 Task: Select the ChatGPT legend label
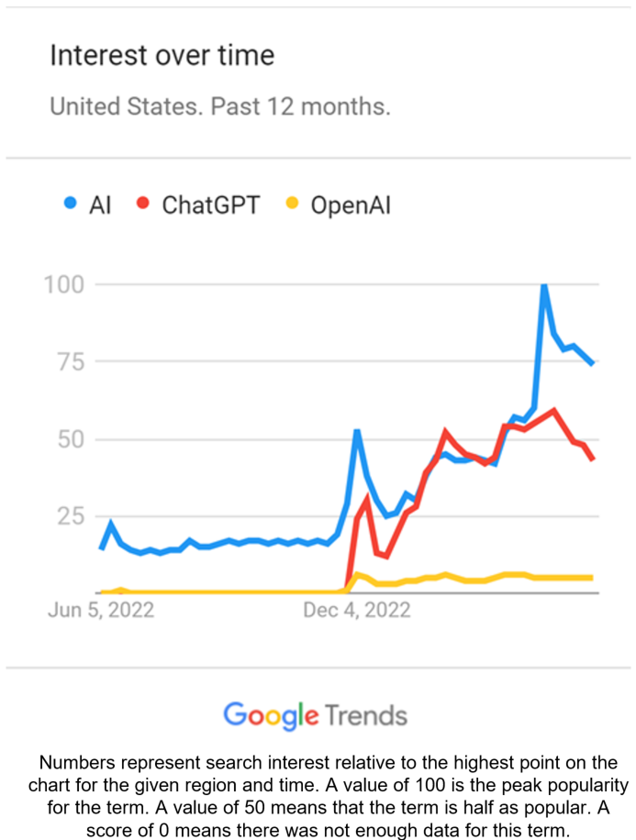[x=210, y=205]
